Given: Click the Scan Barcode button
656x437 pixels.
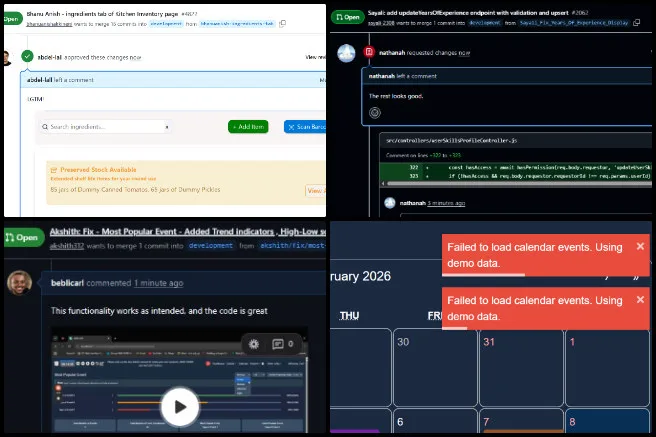Looking at the screenshot, I should (x=305, y=127).
